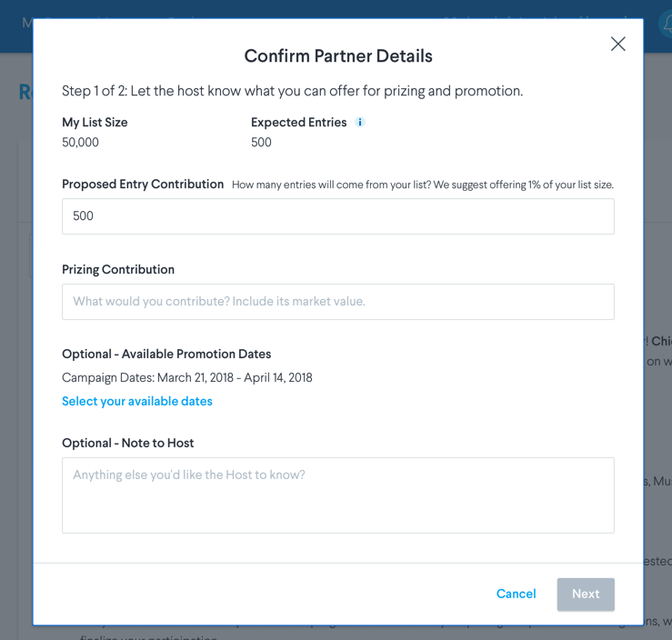
Task: Click the info icon beside Expected Entries
Action: pyautogui.click(x=360, y=122)
